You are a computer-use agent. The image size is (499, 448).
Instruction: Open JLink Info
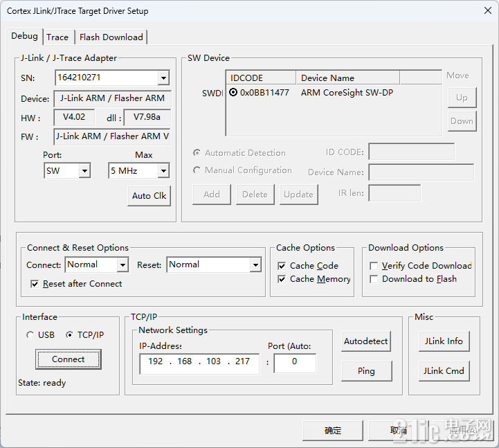pyautogui.click(x=444, y=341)
